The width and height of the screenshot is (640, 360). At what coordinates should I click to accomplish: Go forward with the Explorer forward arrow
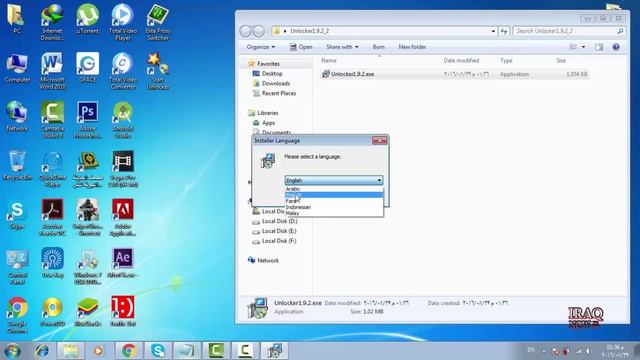click(258, 31)
